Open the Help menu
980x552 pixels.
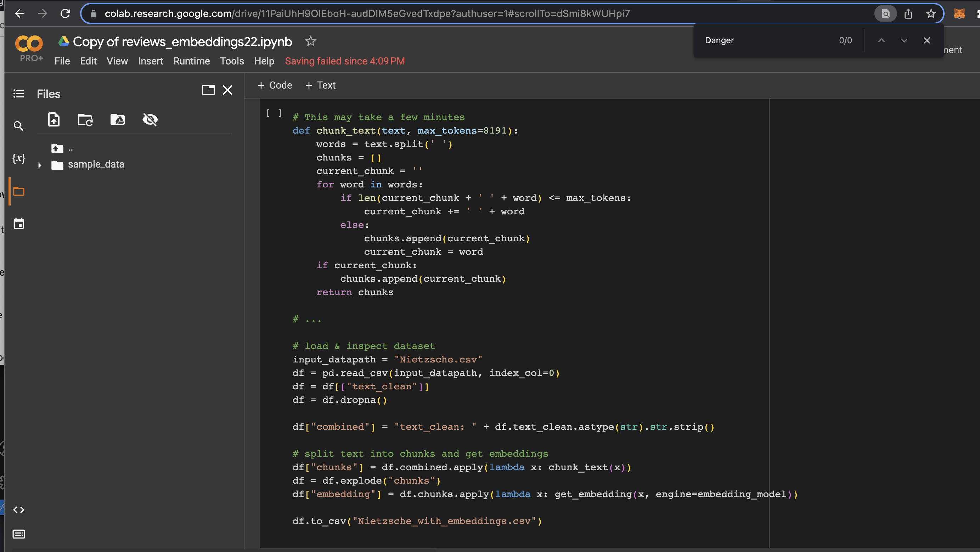point(263,61)
